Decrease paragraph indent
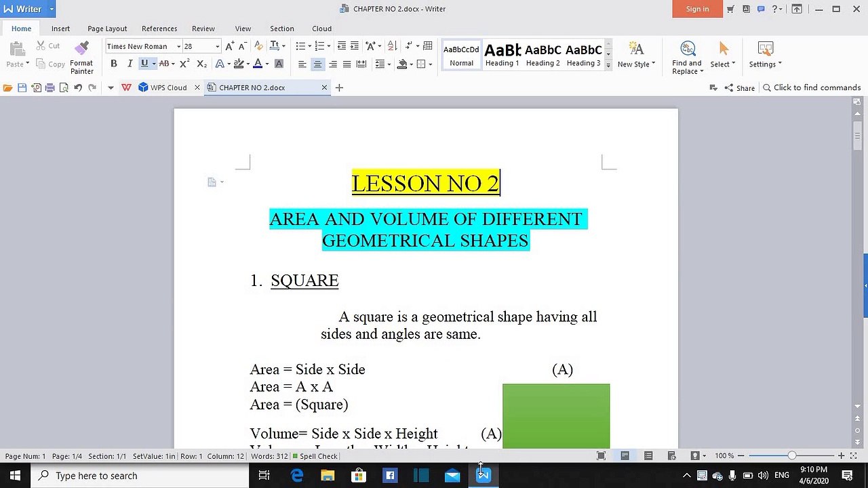The image size is (868, 488). click(x=342, y=46)
